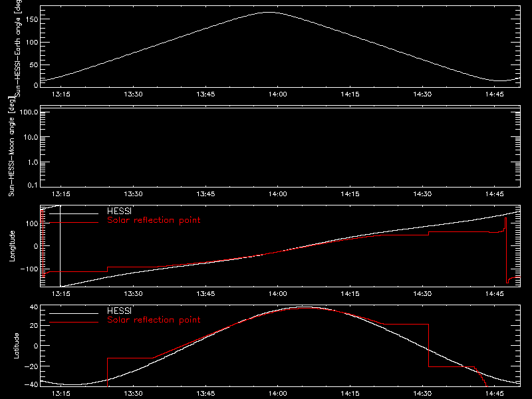
Task: Click the Sun-HESSI-Earth angle axis label
Action: coord(18,48)
